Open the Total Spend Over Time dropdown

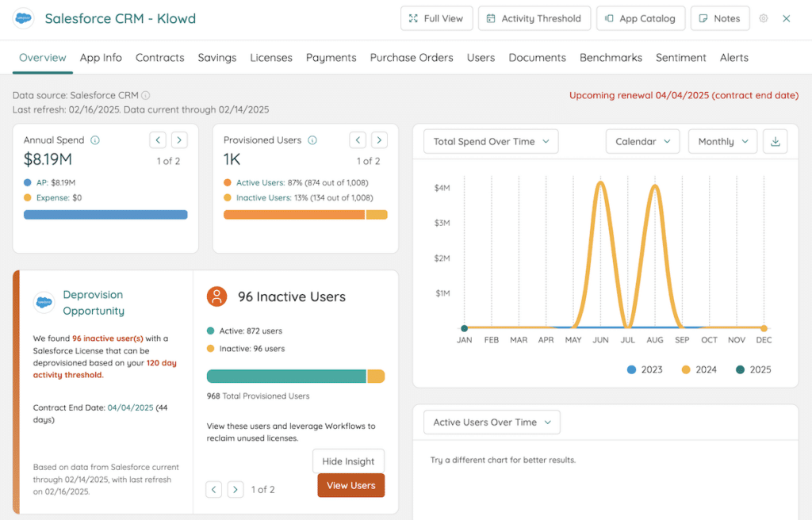pyautogui.click(x=490, y=141)
